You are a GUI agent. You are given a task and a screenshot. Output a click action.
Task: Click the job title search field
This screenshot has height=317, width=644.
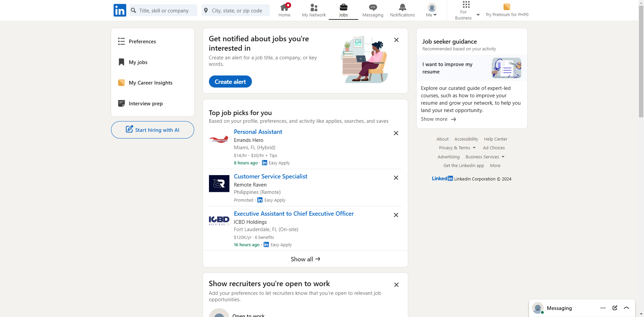(x=164, y=10)
